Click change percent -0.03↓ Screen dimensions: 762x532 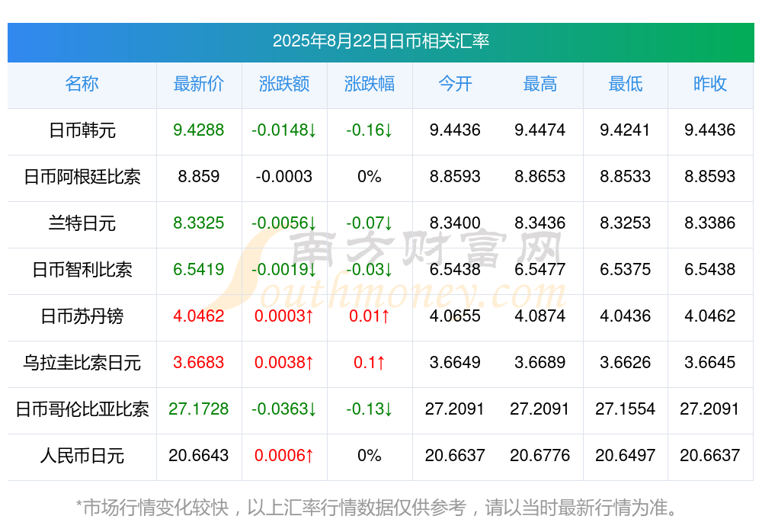pyautogui.click(x=370, y=269)
